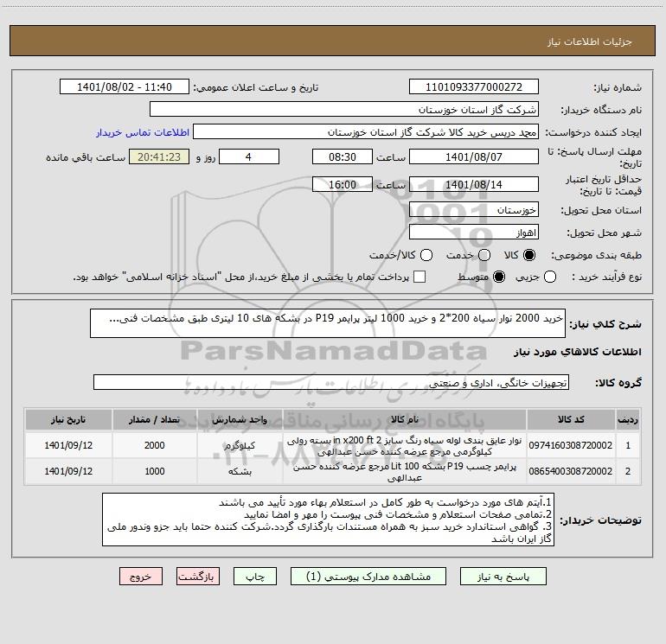Click the شماره نیاز field 1101093377000272
The image size is (666, 644).
474,86
